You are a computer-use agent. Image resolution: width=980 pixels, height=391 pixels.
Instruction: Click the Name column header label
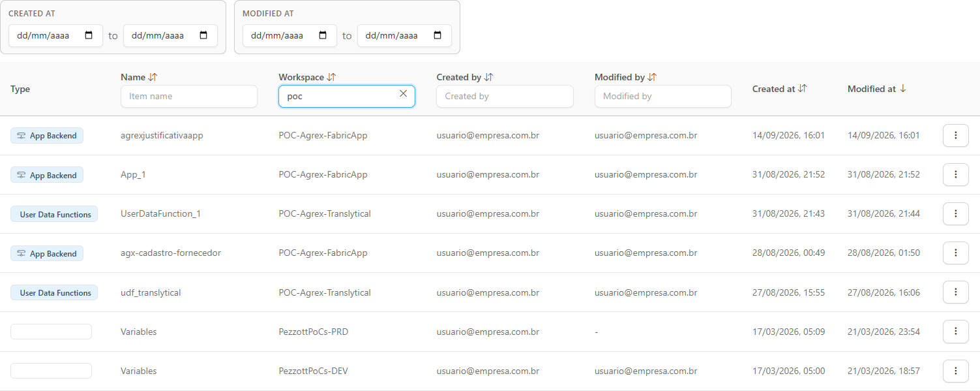(x=133, y=77)
